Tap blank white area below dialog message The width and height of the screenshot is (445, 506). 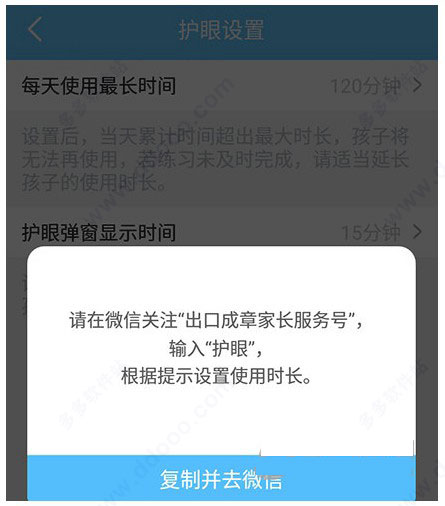click(221, 420)
